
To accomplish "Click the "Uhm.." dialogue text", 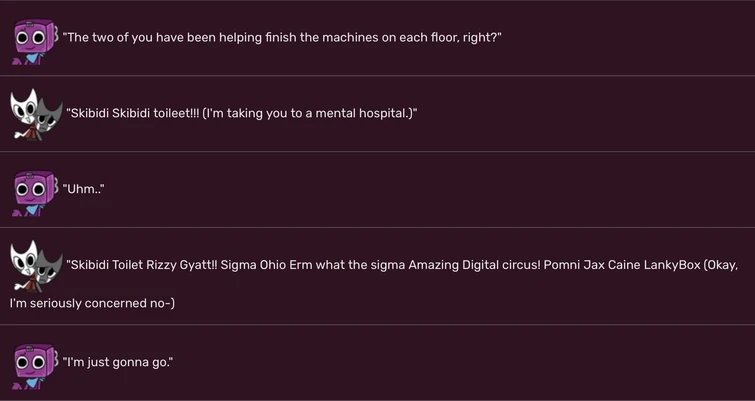I will pos(84,189).
